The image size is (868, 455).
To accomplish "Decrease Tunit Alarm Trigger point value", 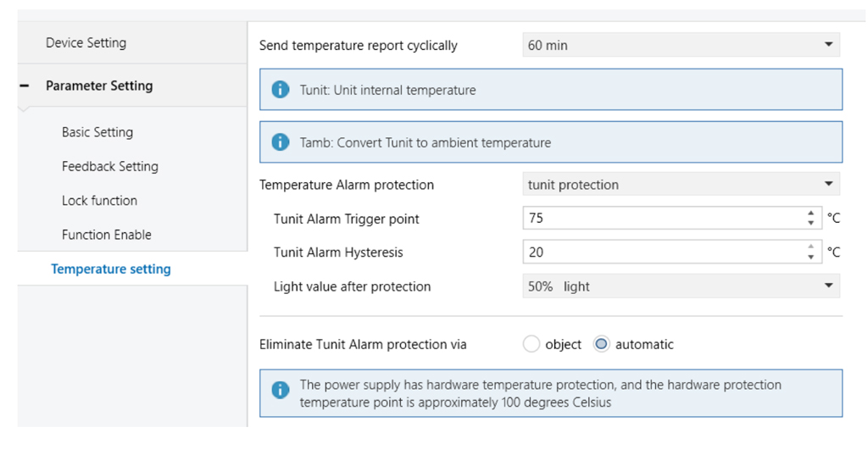I will [811, 223].
